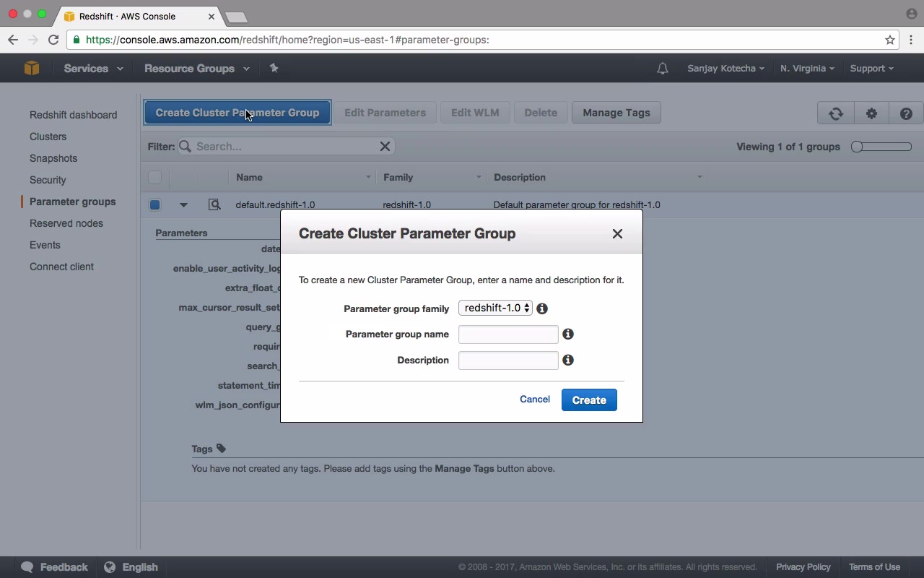Open the Services dropdown

93,69
